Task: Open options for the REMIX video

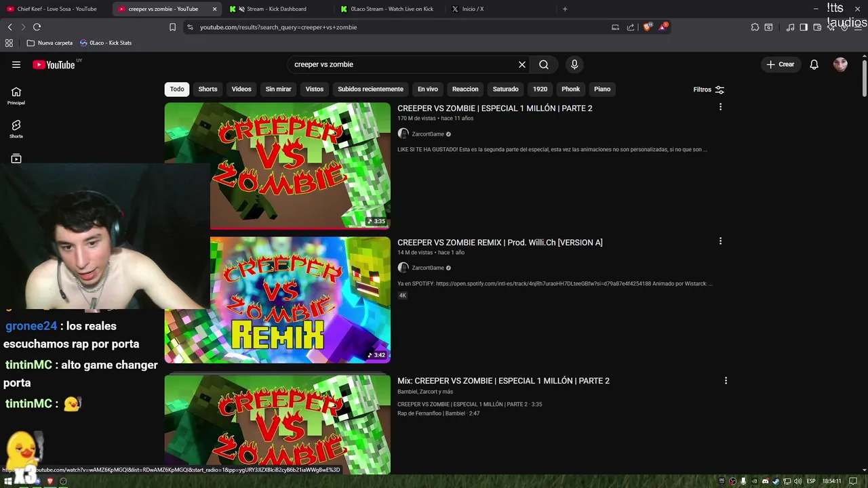Action: point(720,241)
